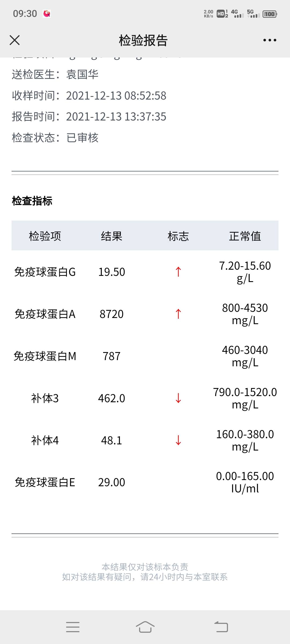Tap the red down arrow next to 补体3
The image size is (290, 644).
[x=178, y=399]
